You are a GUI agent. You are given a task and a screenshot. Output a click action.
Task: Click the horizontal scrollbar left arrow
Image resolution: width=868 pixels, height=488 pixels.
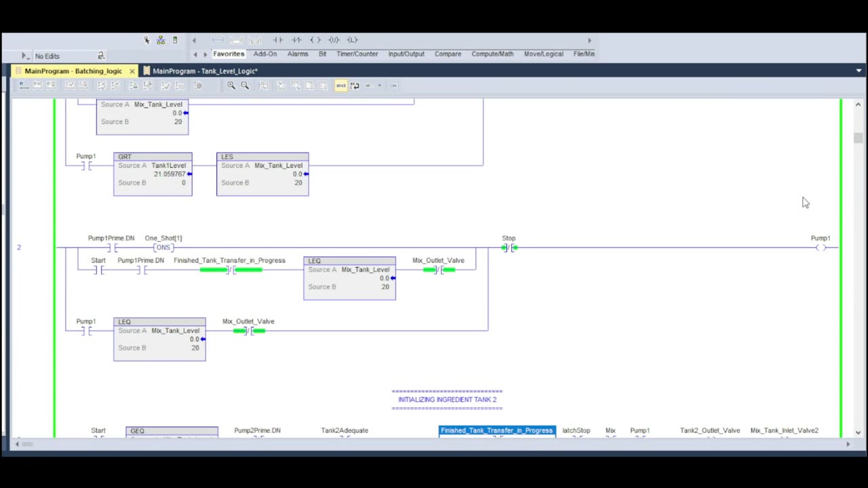[x=17, y=444]
